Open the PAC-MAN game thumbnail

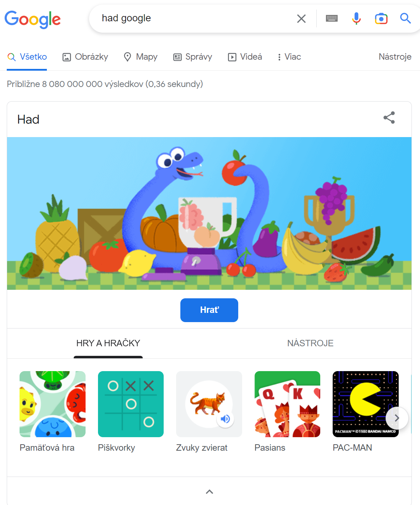[365, 404]
